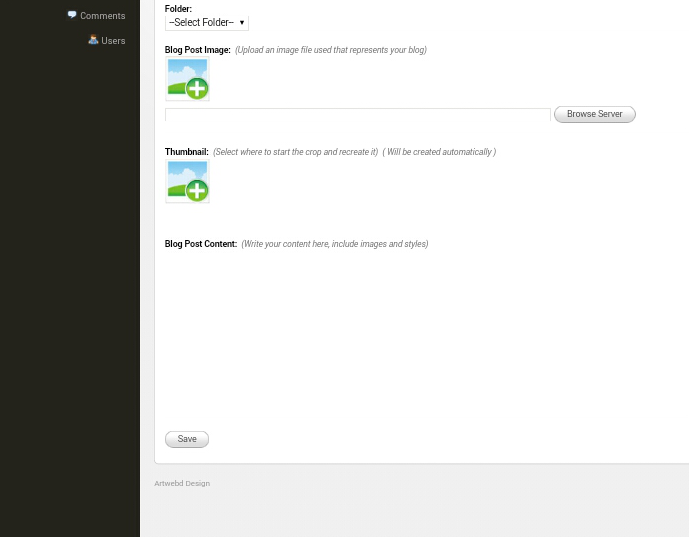Viewport: 689px width, 537px height.
Task: Click the 'Upload an image file' hint text
Action: [x=331, y=50]
